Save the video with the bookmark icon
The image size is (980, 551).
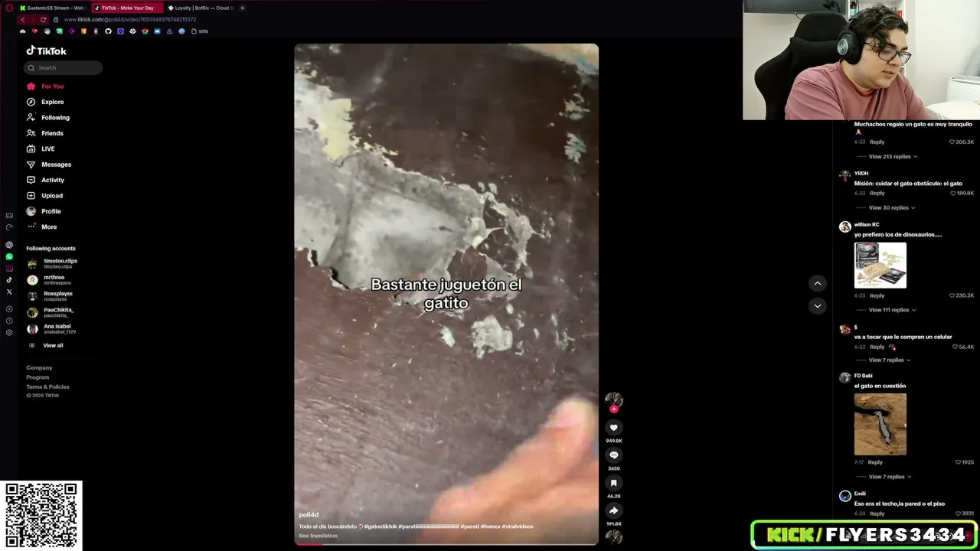point(613,483)
